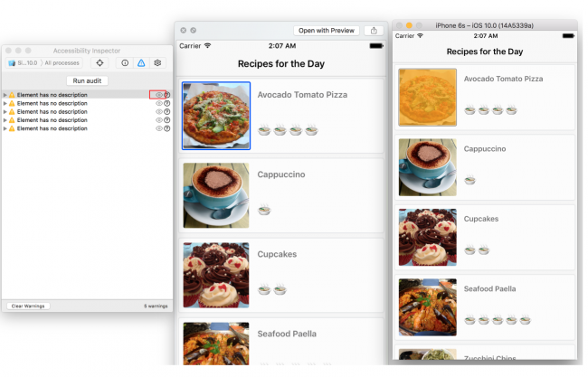Click the yellow warning icon on the fifth audit row
Viewport: 588px width, 377px height.
click(12, 128)
